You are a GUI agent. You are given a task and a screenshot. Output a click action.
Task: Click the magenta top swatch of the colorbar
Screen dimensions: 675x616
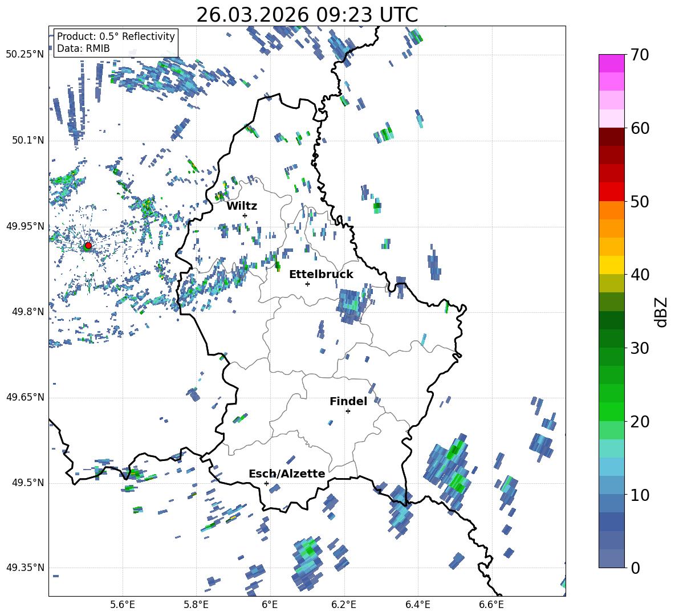(611, 64)
